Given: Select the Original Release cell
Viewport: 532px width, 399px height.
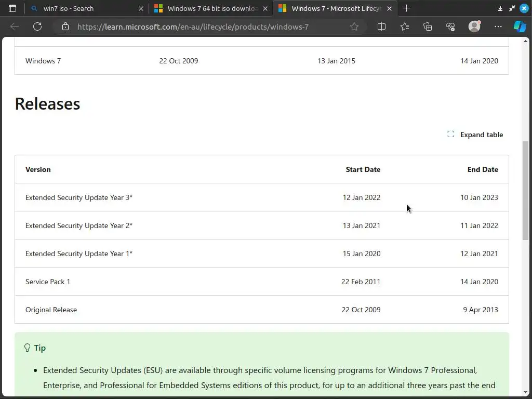Looking at the screenshot, I should tap(51, 310).
